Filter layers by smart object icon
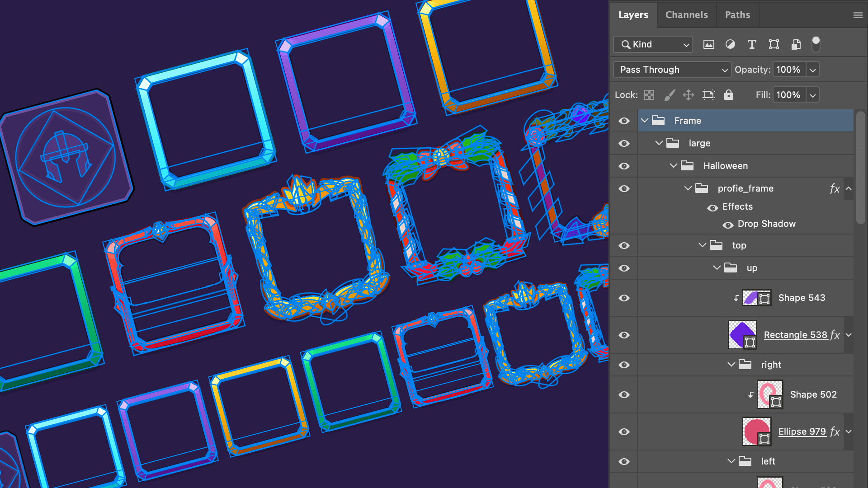This screenshot has height=488, width=868. click(x=796, y=44)
